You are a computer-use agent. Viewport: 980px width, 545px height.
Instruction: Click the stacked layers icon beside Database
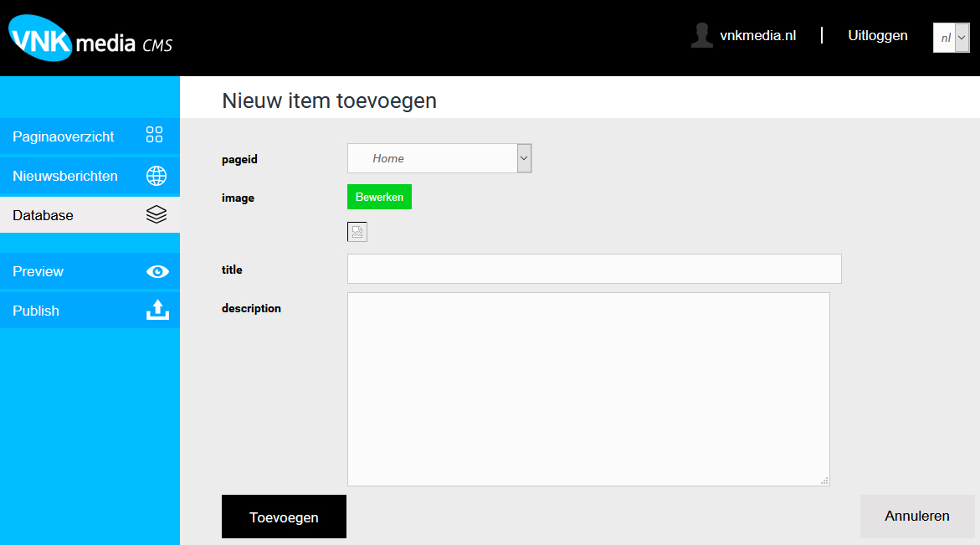[156, 215]
